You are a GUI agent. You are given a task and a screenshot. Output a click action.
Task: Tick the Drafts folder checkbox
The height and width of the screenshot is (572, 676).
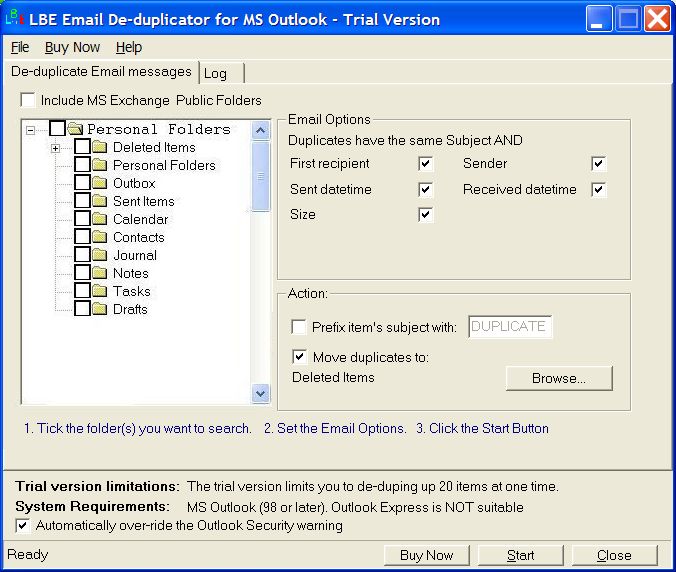click(82, 309)
